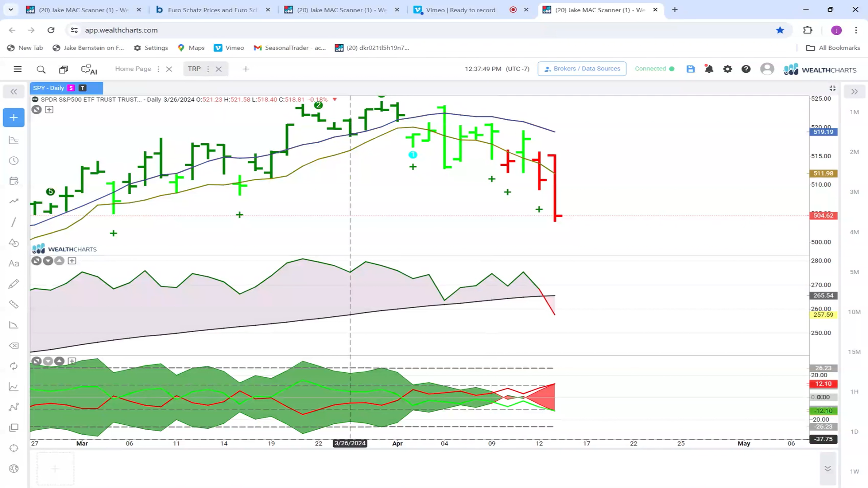The width and height of the screenshot is (868, 488).
Task: Click the blue add plus button in left toolbar
Action: coord(14,117)
